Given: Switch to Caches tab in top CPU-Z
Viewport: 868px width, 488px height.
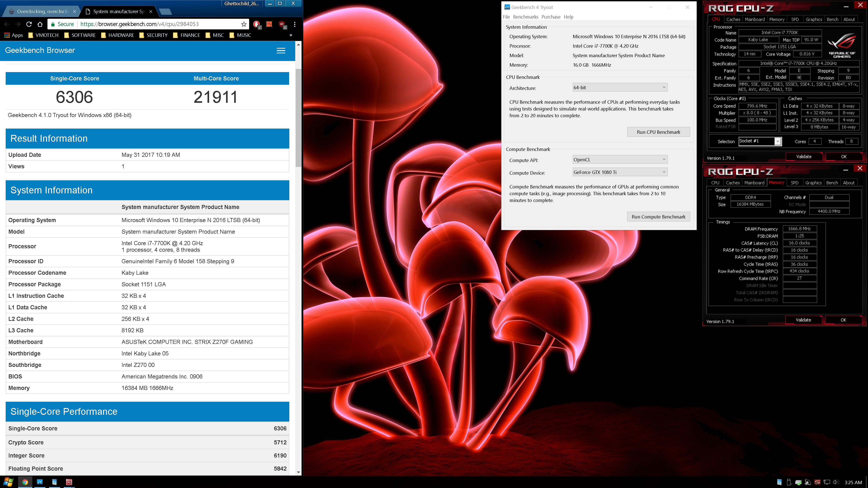Looking at the screenshot, I should (x=733, y=19).
